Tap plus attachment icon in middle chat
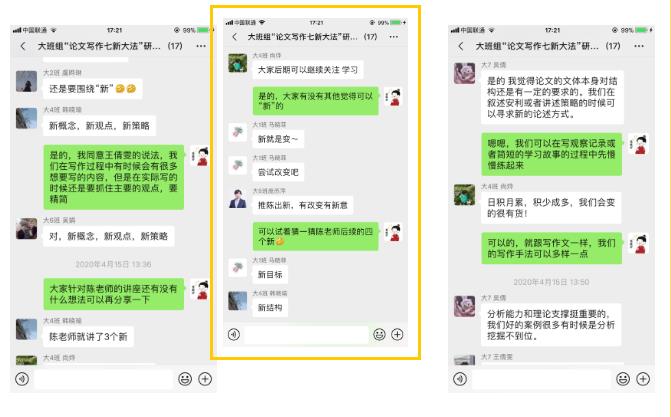Screen dimensions: 671x417 397,334
